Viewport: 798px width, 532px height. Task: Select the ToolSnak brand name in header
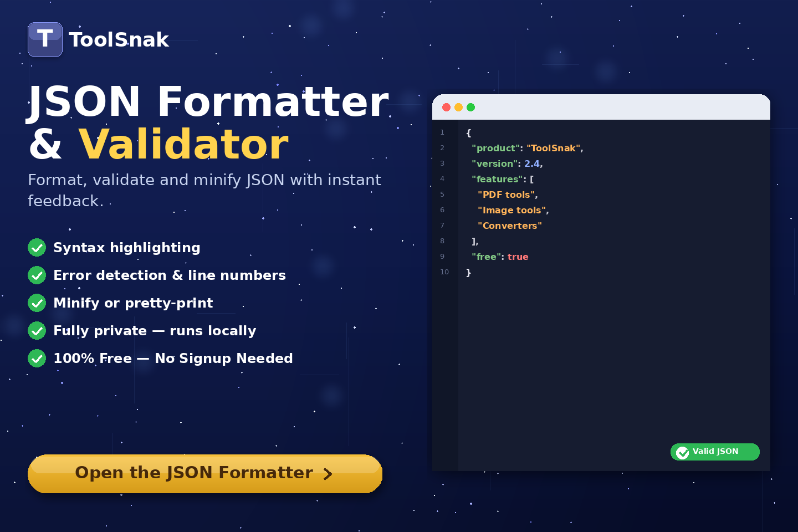119,39
